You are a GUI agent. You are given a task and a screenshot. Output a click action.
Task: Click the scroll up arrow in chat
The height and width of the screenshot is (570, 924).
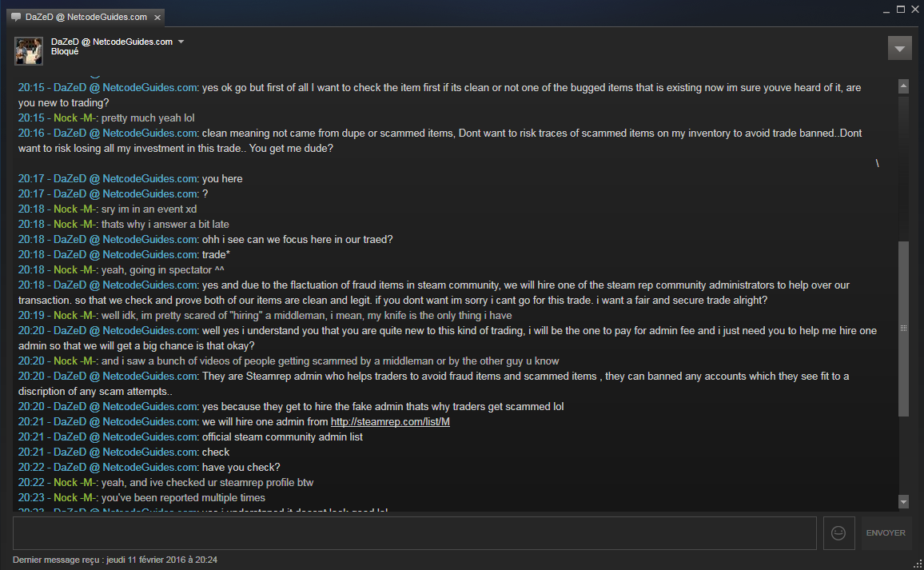click(x=904, y=86)
